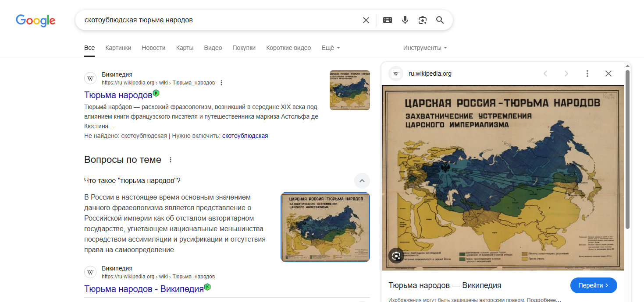Image resolution: width=644 pixels, height=302 pixels.
Task: Switch to the 'Новости' tab
Action: [x=153, y=48]
